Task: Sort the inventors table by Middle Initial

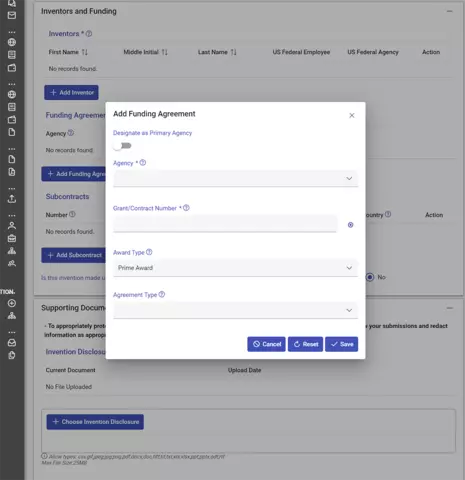Action: 165,52
